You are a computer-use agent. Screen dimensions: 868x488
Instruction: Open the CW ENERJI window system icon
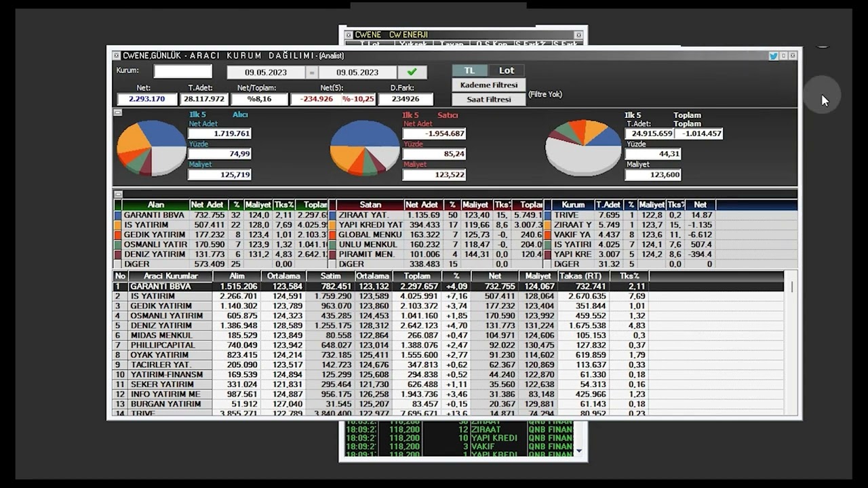349,35
